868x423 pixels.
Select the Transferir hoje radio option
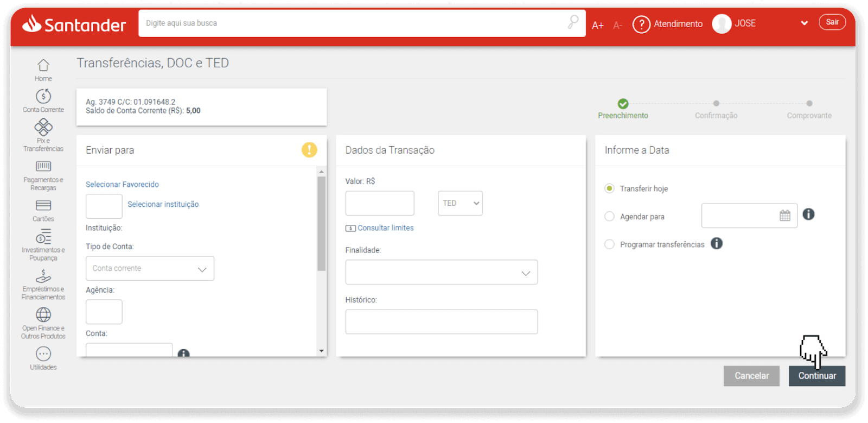(609, 188)
